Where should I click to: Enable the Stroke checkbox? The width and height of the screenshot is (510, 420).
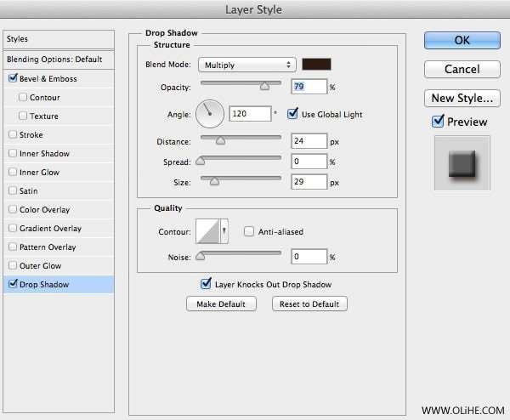(x=13, y=134)
